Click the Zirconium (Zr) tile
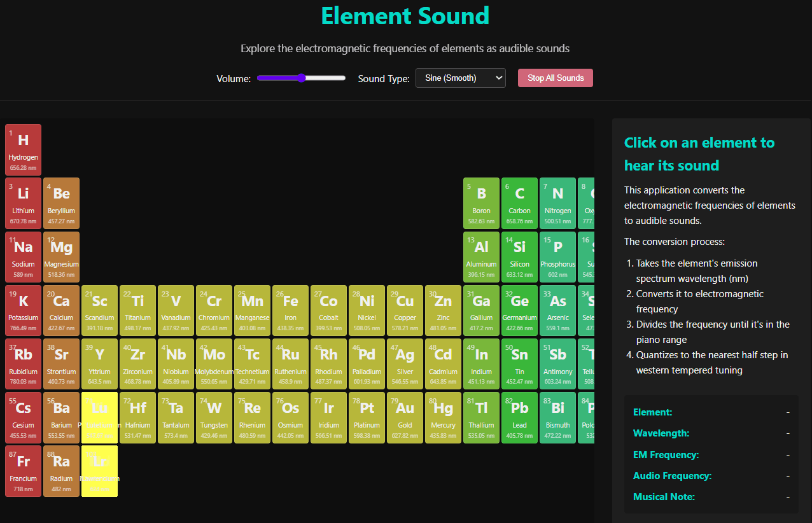The width and height of the screenshot is (812, 523). (137, 364)
